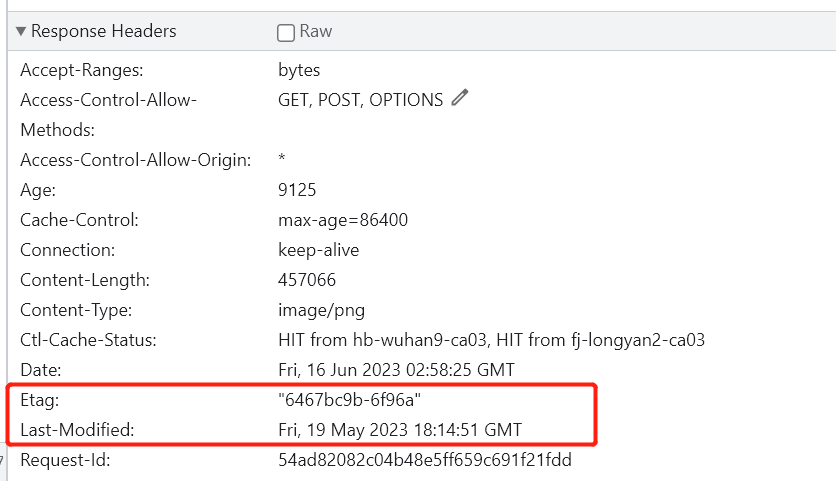Click the Date header value
Screen dimensions: 836x481
point(396,370)
